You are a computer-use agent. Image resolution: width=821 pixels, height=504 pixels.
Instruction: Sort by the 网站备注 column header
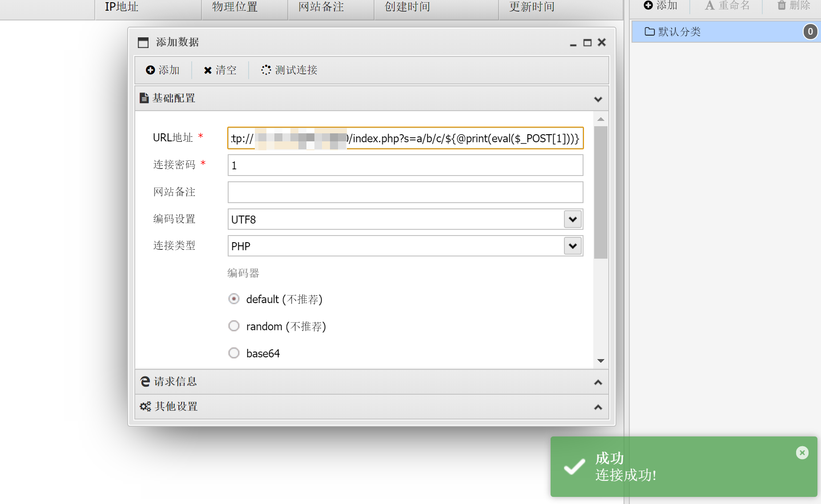[331, 8]
